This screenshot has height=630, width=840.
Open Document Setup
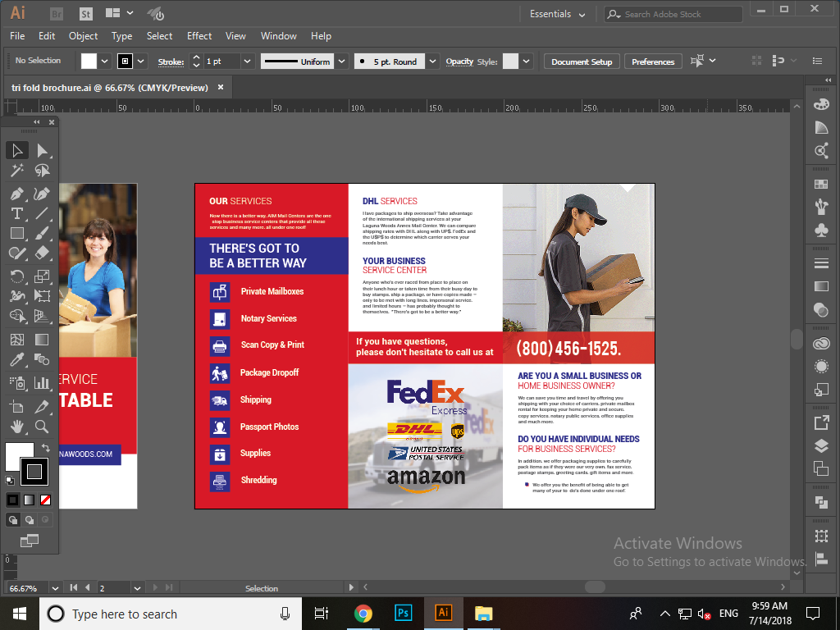581,61
